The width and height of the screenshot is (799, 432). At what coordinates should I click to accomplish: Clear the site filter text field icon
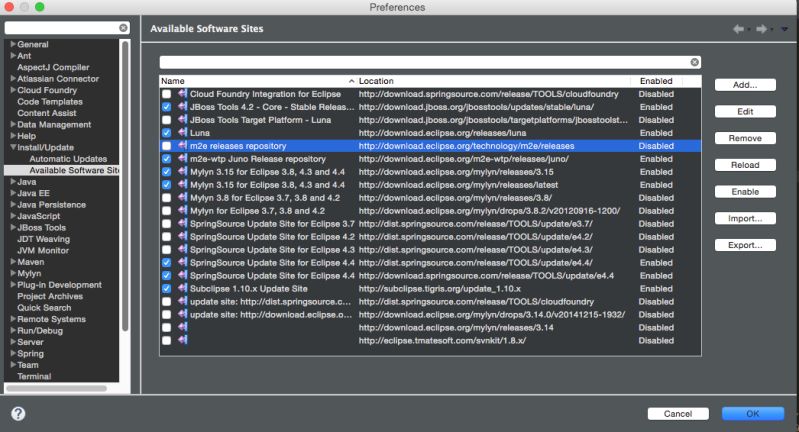695,62
